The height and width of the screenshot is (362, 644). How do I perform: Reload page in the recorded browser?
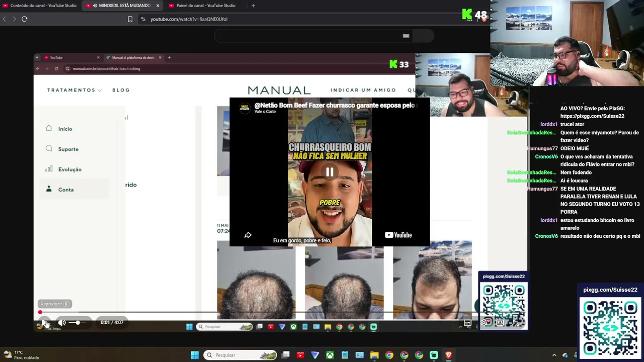pos(56,69)
